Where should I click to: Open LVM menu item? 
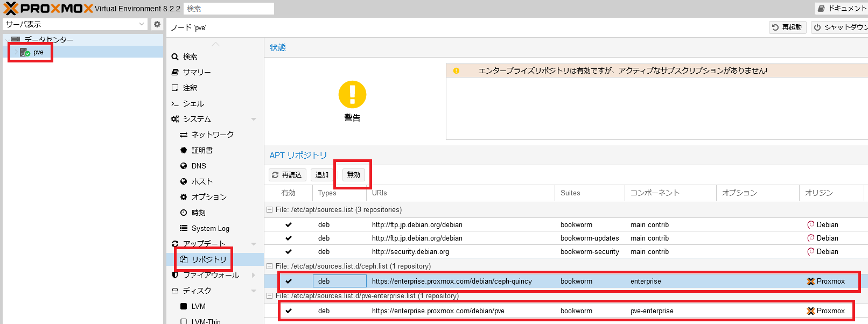[x=193, y=306]
